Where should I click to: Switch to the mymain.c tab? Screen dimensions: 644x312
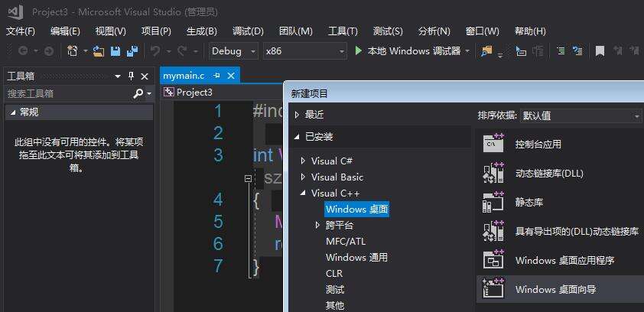click(184, 76)
